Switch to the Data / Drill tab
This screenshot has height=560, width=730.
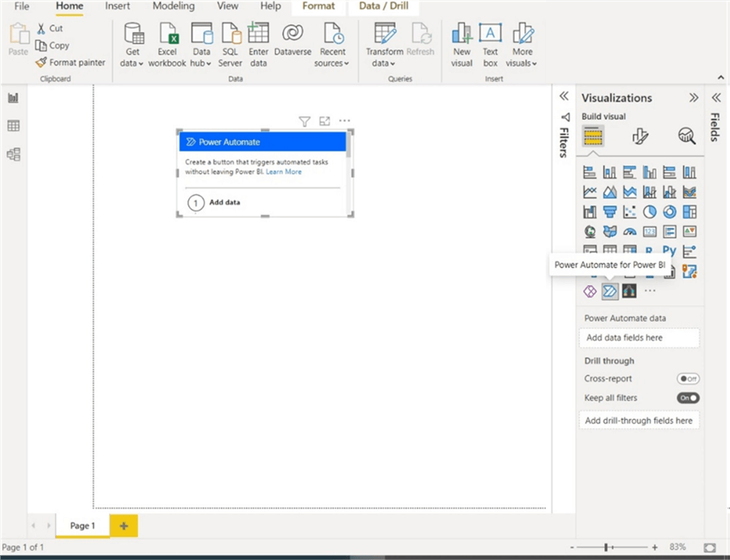click(384, 6)
